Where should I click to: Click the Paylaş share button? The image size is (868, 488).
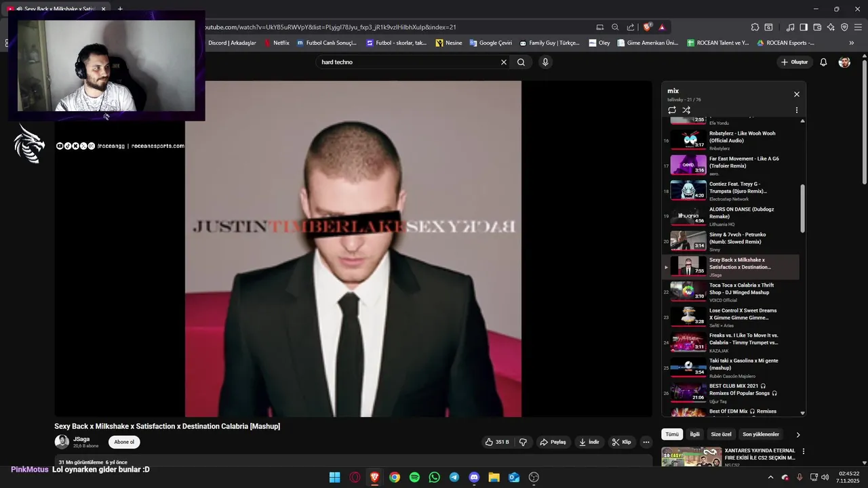click(x=553, y=442)
